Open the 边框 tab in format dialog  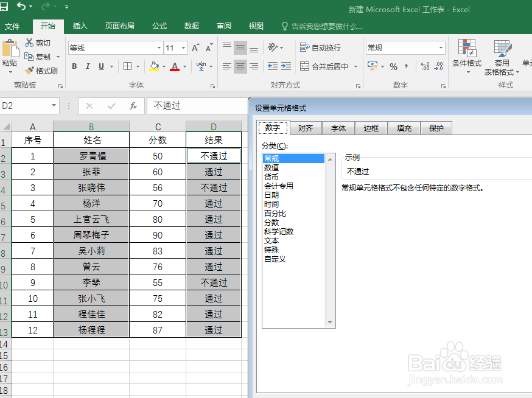tap(371, 128)
